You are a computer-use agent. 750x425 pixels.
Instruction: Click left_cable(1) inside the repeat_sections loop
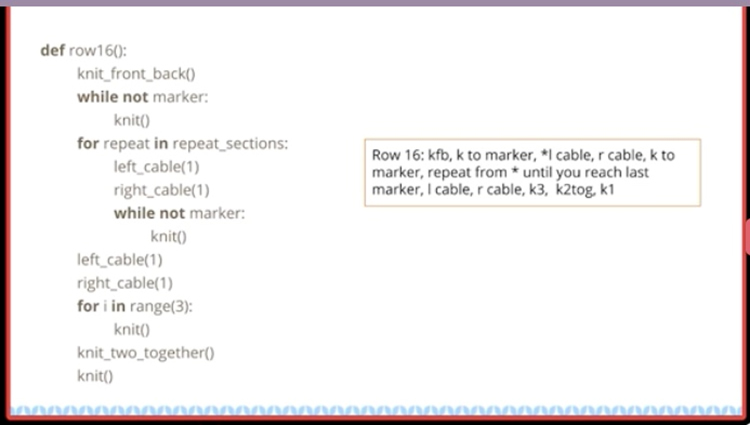156,167
